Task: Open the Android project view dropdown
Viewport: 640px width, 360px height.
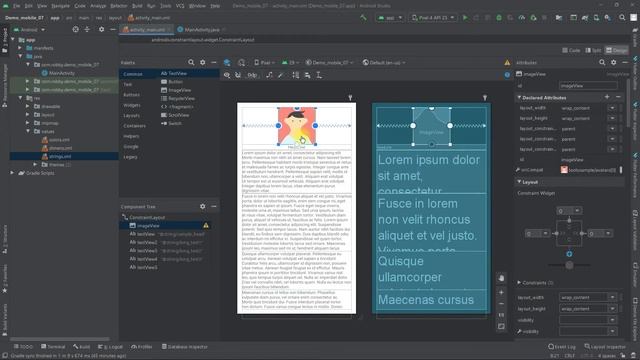Action: pos(29,30)
